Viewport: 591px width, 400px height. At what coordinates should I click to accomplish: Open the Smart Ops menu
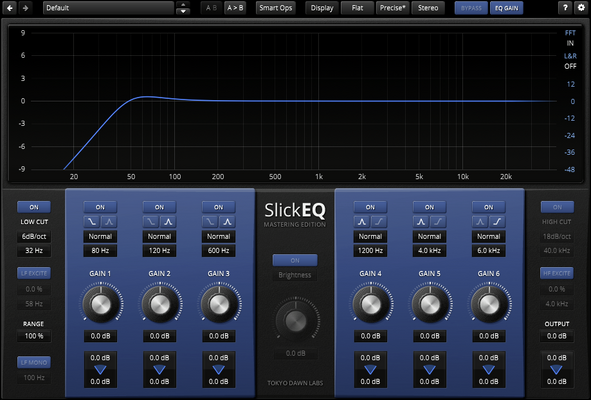tap(276, 8)
